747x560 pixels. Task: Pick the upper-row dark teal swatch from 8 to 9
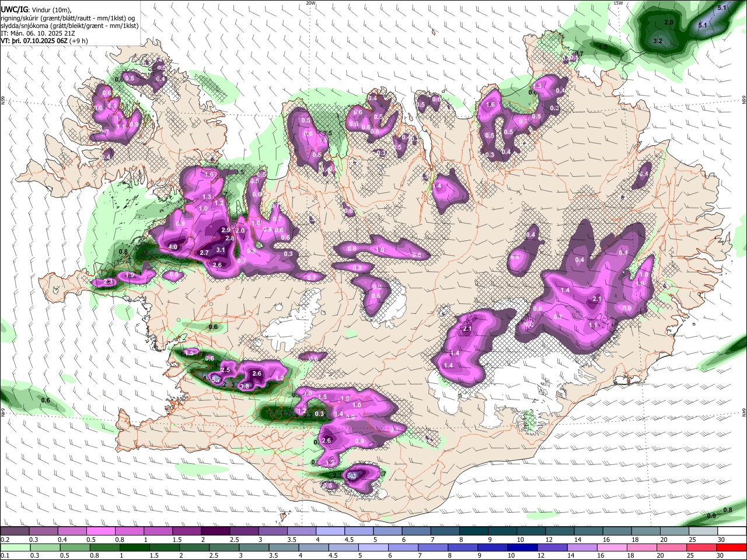click(473, 531)
